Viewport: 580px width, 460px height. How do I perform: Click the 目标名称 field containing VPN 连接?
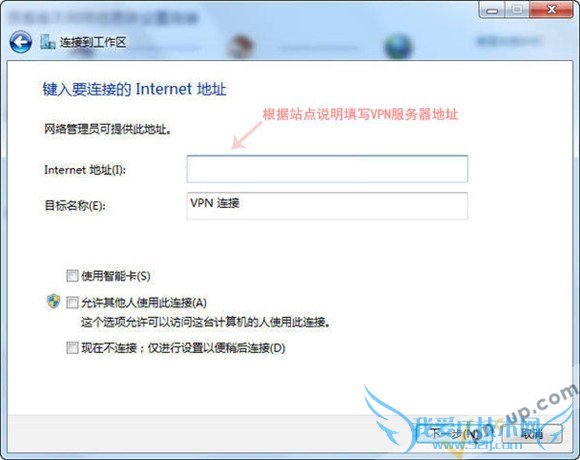coord(327,206)
